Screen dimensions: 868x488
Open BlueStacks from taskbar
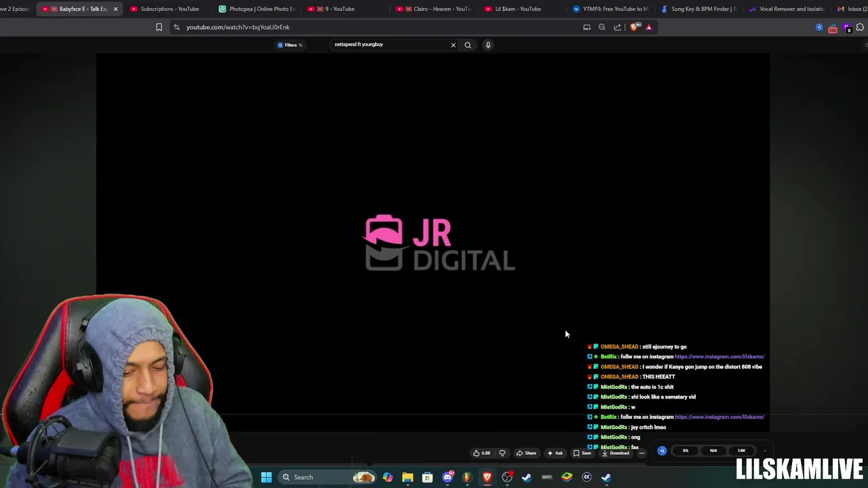[567, 477]
